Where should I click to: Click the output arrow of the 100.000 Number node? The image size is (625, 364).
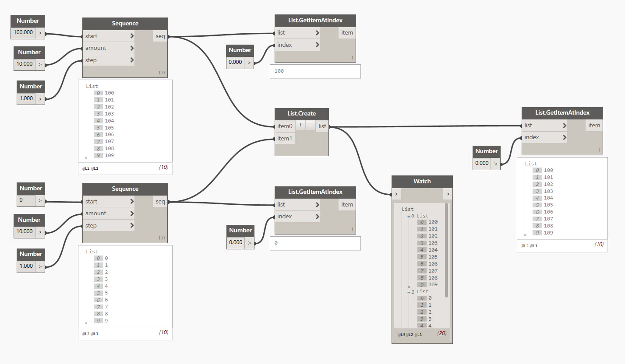(x=40, y=33)
